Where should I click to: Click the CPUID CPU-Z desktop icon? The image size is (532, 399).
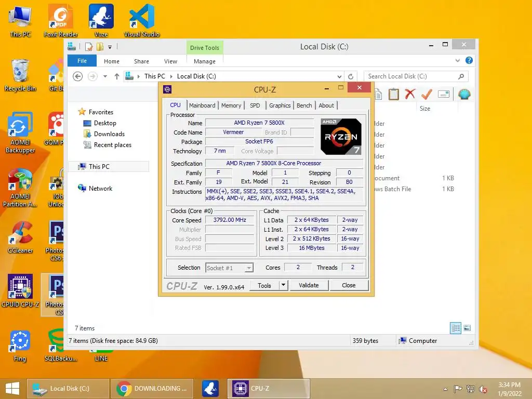(20, 291)
